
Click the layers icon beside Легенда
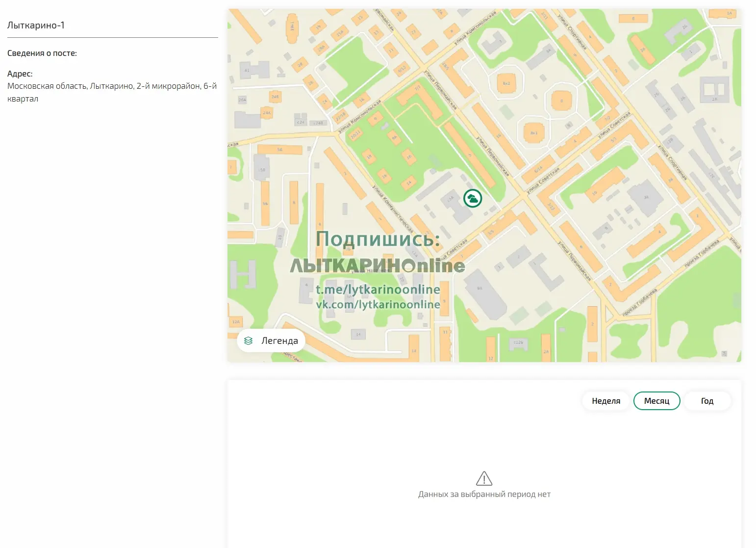coord(249,340)
